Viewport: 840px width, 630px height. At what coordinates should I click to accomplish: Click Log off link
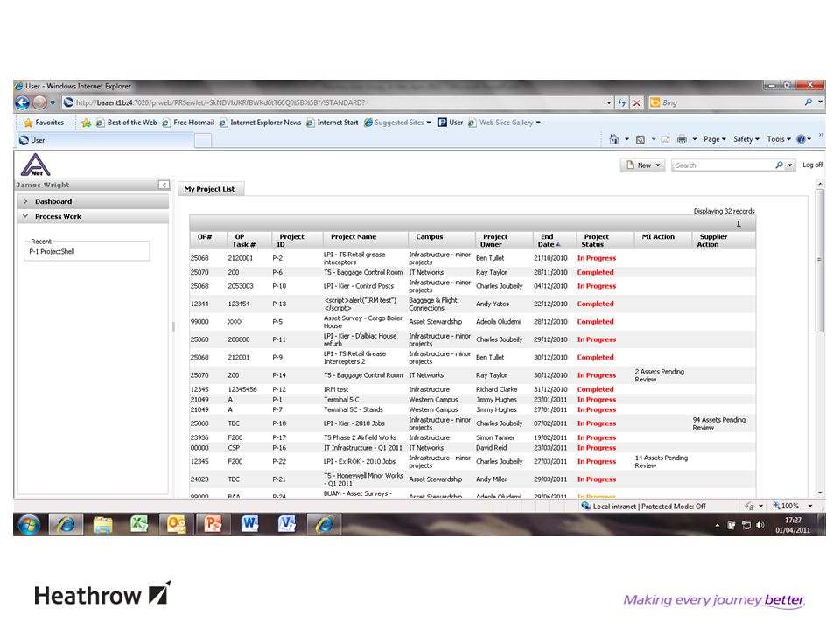coord(813,165)
